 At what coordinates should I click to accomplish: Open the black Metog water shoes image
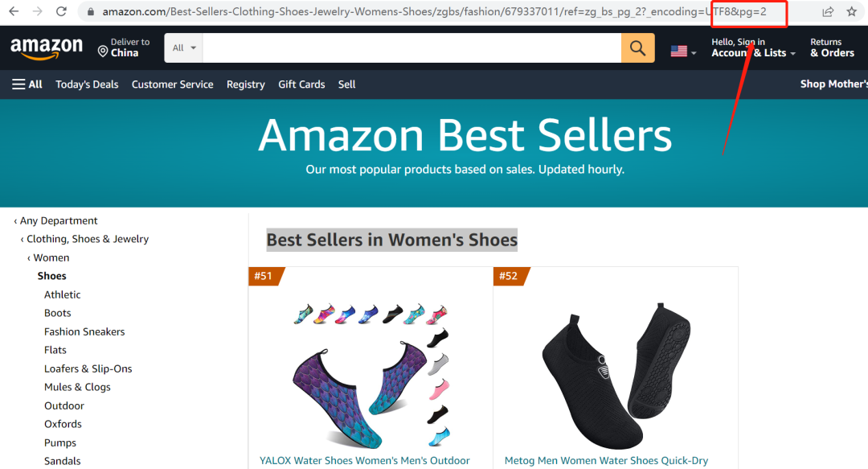pos(615,370)
